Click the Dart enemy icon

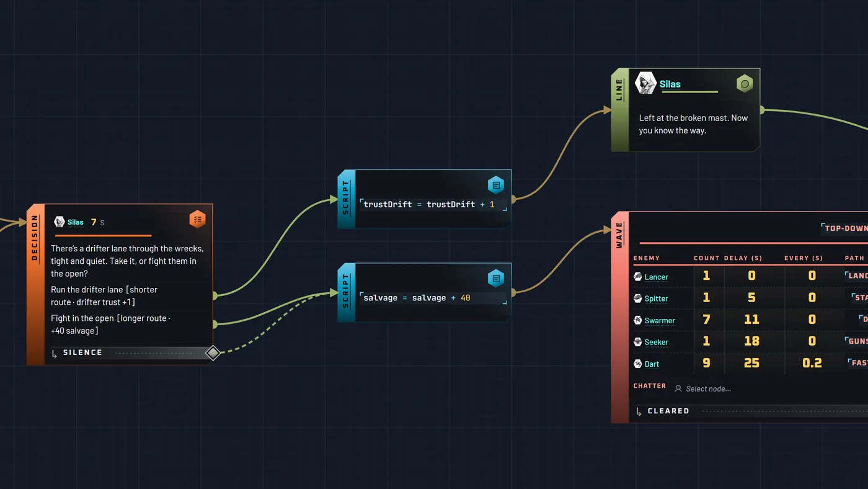coord(638,364)
